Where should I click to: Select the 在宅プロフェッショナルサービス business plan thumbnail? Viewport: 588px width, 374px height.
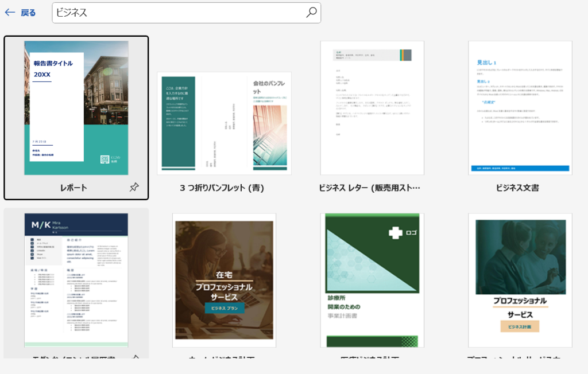click(x=224, y=280)
